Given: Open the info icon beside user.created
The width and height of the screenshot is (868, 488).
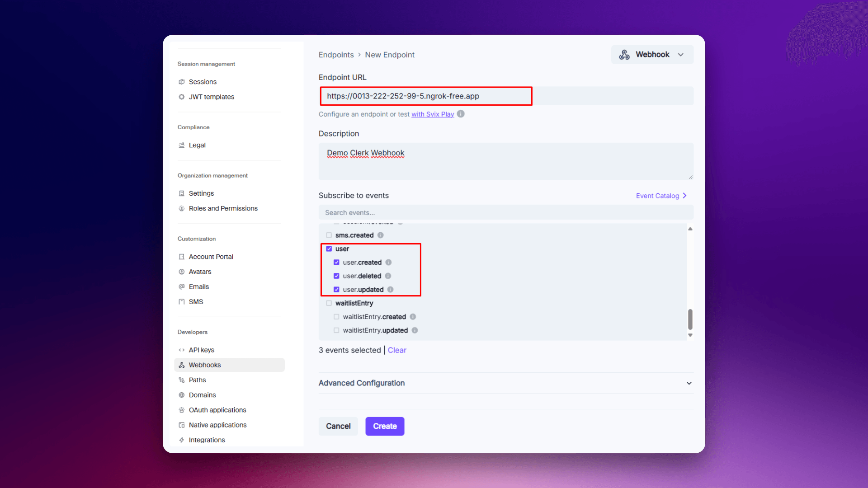Looking at the screenshot, I should (x=388, y=263).
